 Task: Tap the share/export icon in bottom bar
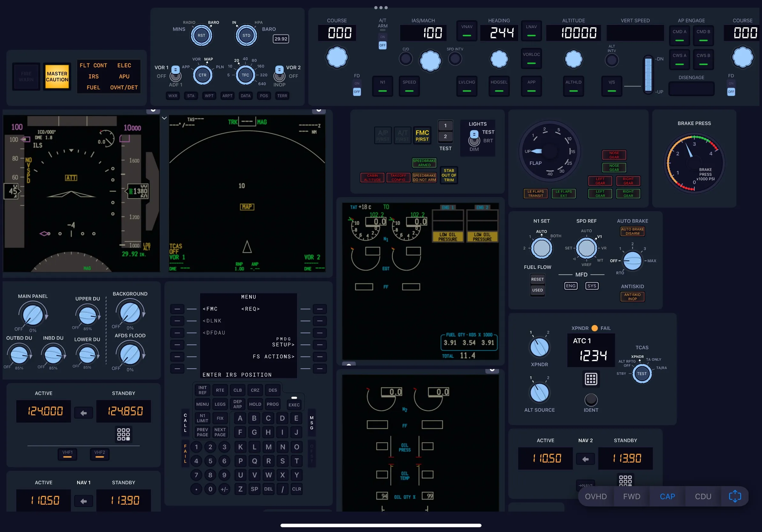[x=735, y=496]
